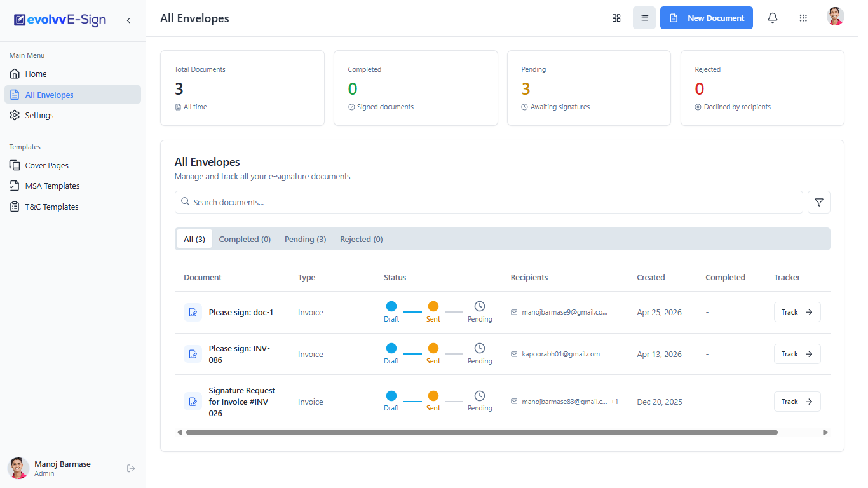
Task: Click the horizontal scrollbar under the table
Action: tap(482, 433)
